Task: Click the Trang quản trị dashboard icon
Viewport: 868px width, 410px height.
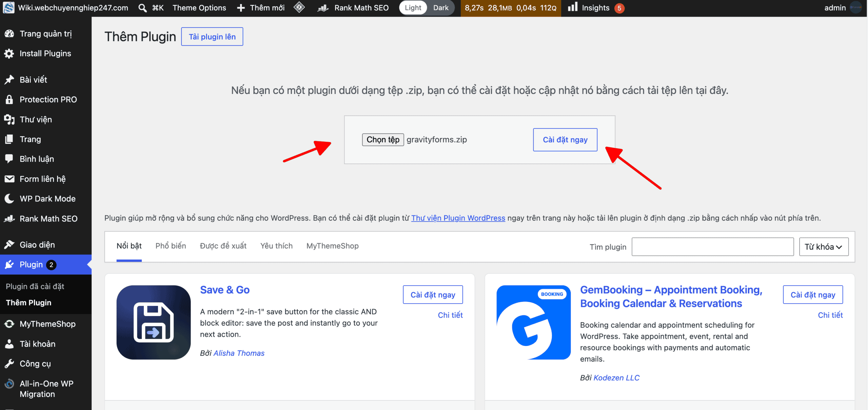Action: 9,34
